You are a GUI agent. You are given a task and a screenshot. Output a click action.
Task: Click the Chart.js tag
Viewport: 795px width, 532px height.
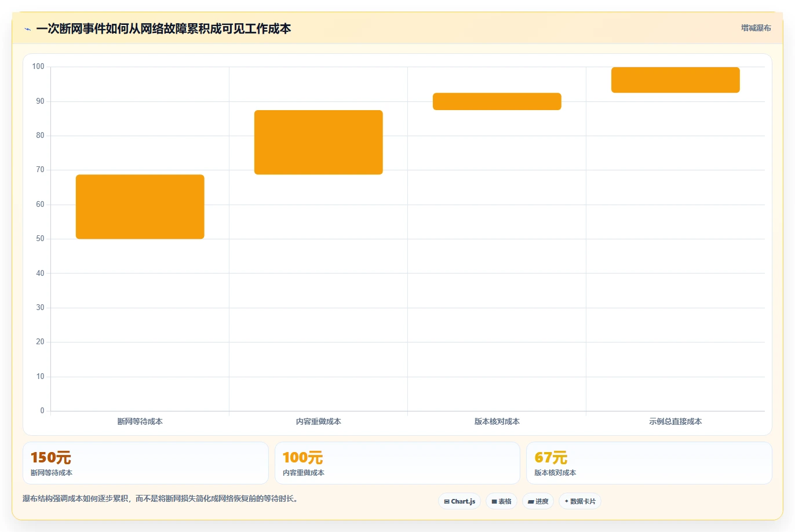click(x=460, y=501)
